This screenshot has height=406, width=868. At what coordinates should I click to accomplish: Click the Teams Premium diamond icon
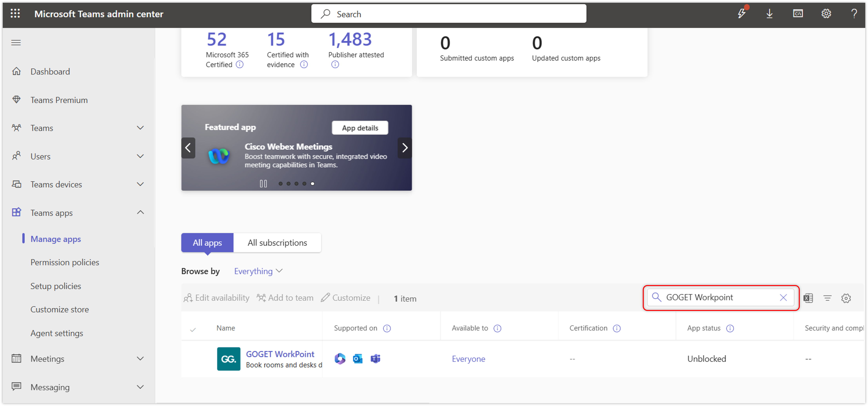tap(16, 100)
